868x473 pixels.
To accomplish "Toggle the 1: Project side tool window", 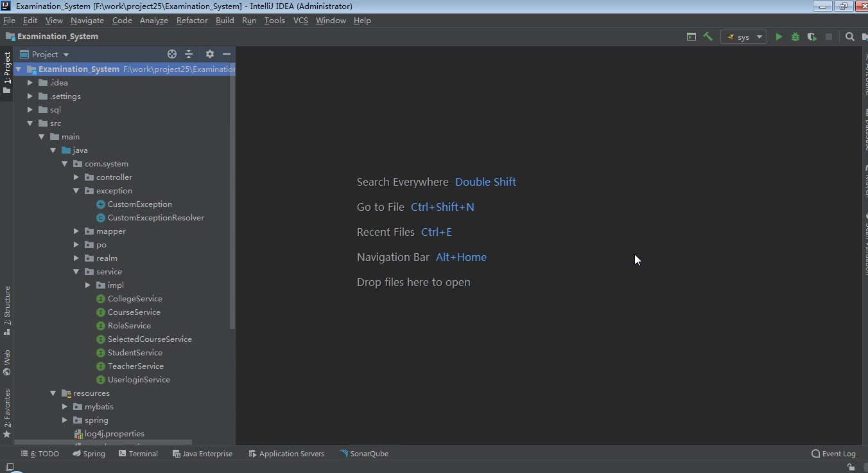I will click(x=7, y=72).
